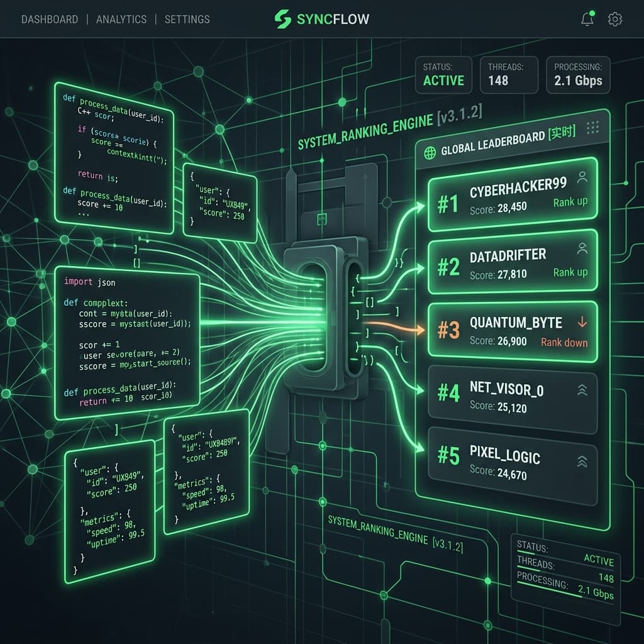
Task: Open the Analytics menu item
Action: coord(121,19)
